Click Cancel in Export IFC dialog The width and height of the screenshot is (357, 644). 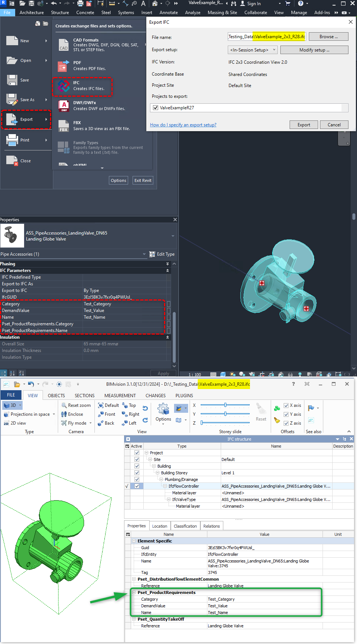coord(334,125)
